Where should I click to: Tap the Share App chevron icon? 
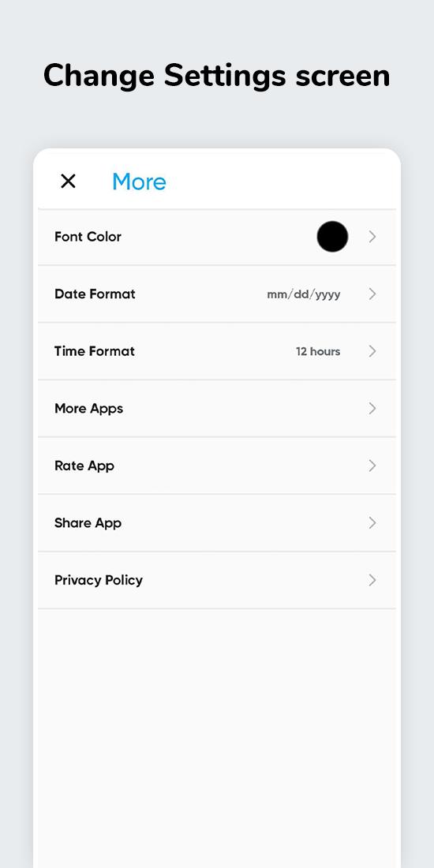(x=372, y=522)
